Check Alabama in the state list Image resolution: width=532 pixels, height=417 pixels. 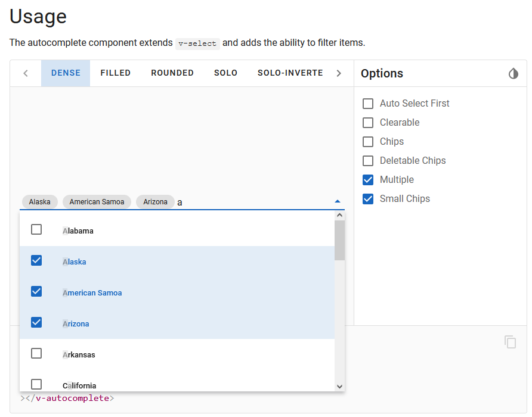pos(36,229)
